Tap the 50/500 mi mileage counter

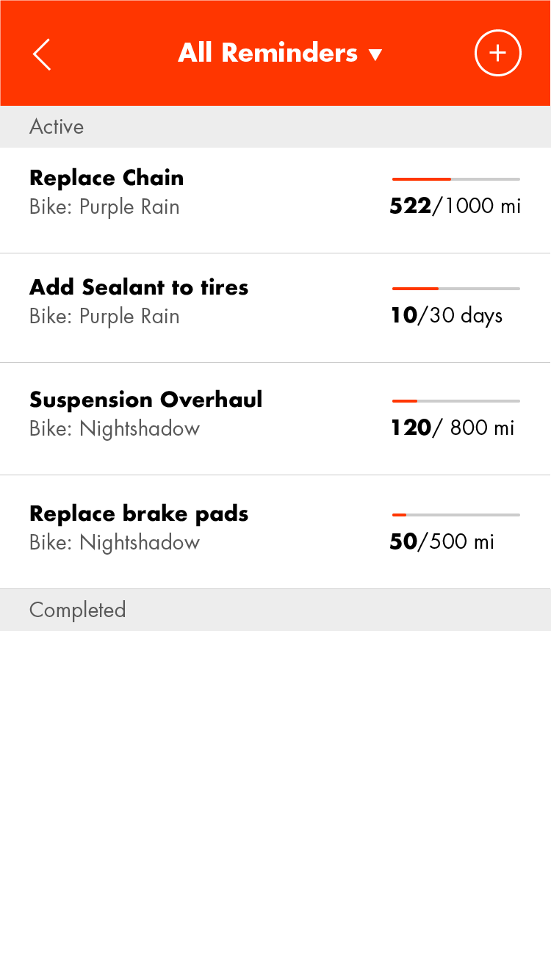point(442,542)
